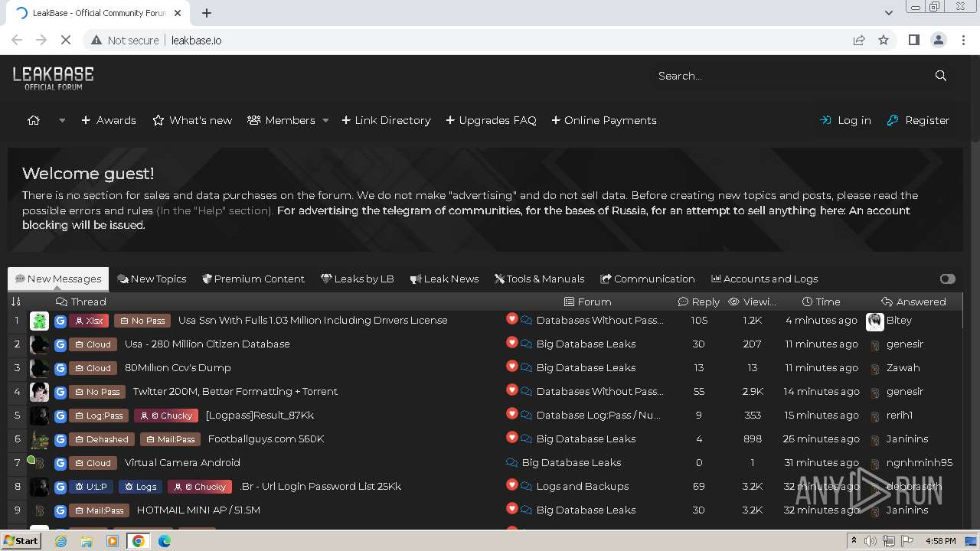
Task: Click the Log:Pass tag on row 5
Action: click(99, 416)
